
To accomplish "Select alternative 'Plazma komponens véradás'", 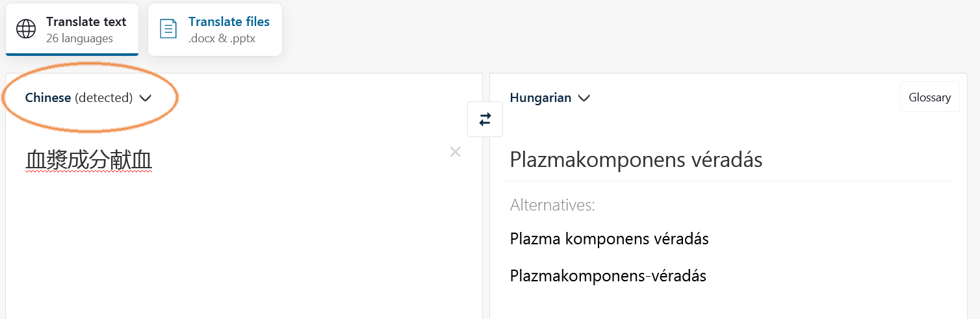I will pyautogui.click(x=610, y=238).
